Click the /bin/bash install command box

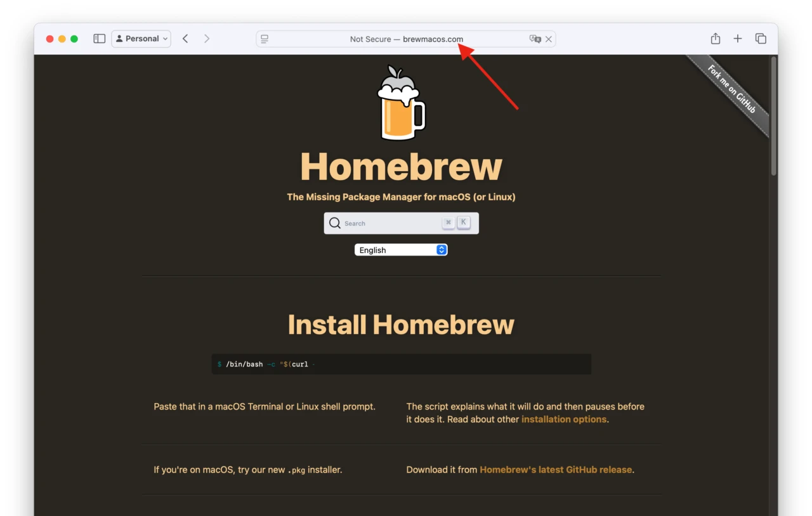point(401,364)
